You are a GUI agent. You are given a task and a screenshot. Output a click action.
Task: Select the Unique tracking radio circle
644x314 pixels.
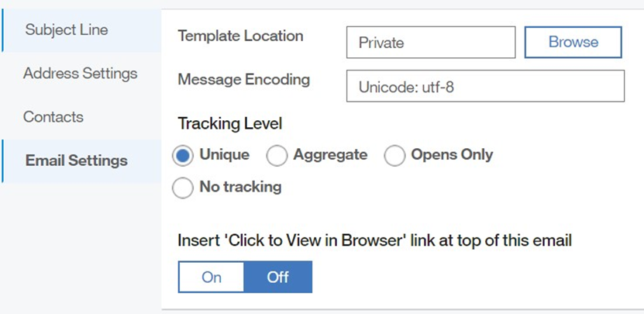(183, 156)
